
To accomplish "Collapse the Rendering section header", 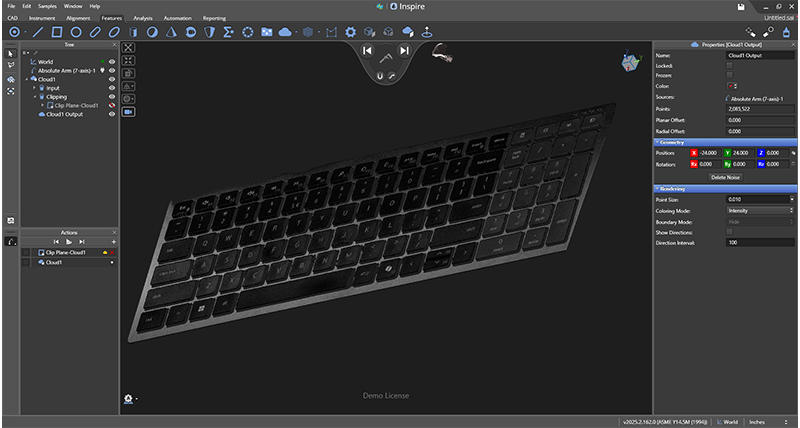I will point(725,189).
